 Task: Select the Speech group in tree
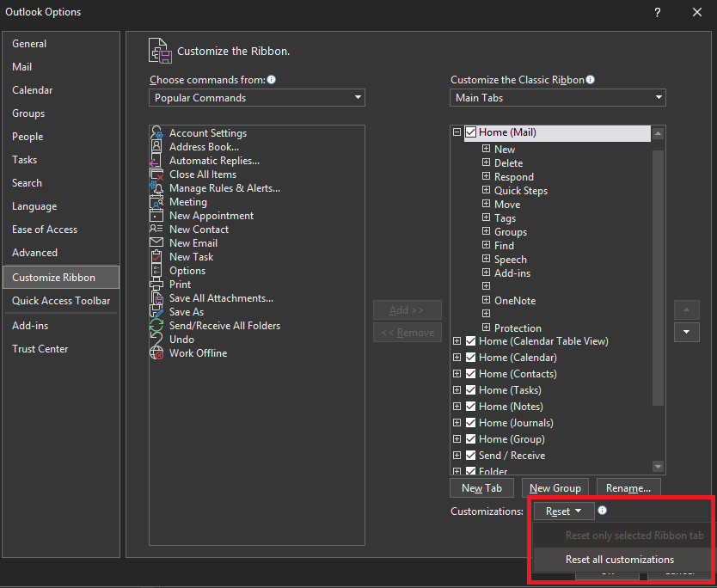click(511, 260)
